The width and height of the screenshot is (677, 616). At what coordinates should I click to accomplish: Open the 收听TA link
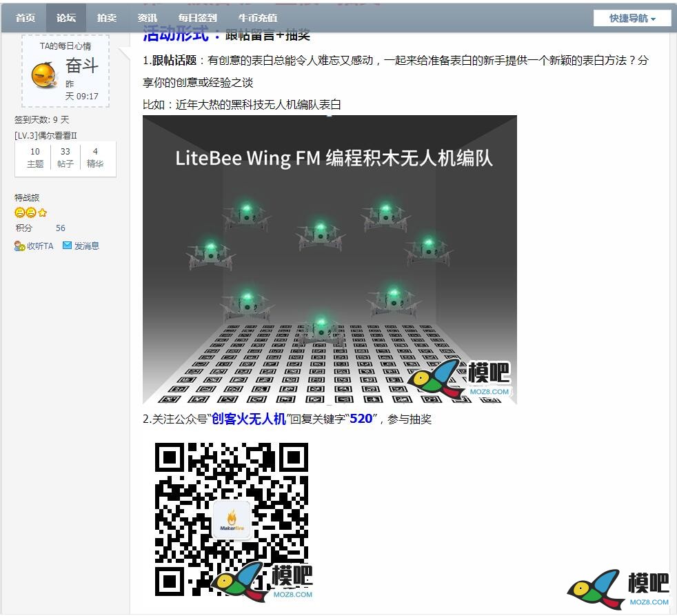[x=40, y=246]
